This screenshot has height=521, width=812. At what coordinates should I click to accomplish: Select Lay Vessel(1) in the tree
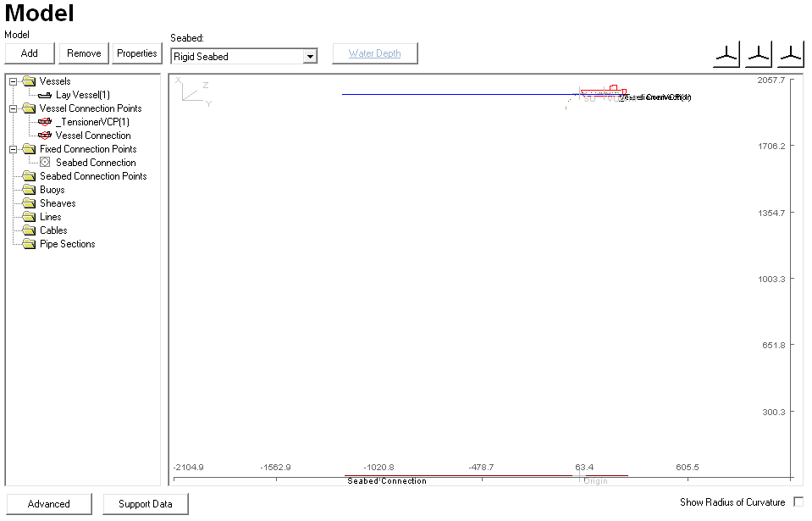pos(82,95)
